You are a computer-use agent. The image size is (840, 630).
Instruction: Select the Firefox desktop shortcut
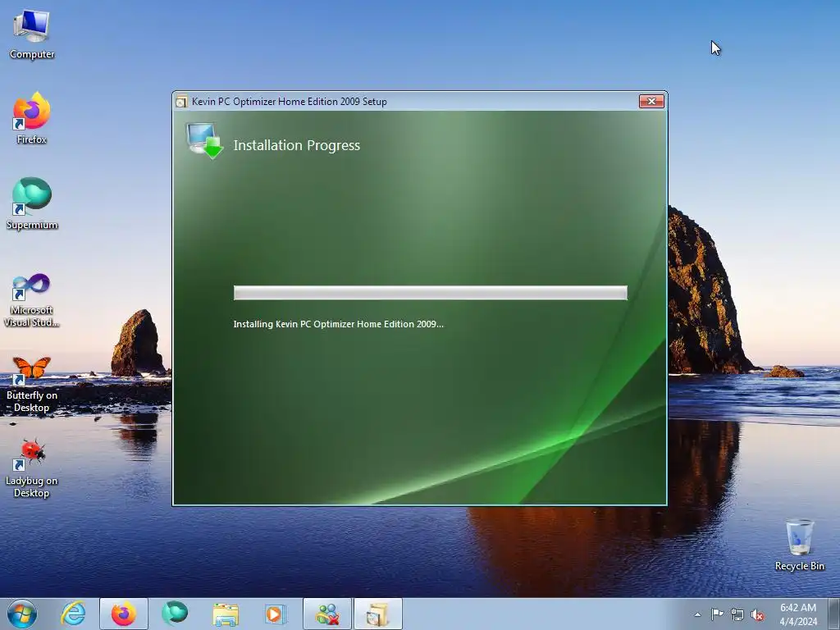pos(32,118)
